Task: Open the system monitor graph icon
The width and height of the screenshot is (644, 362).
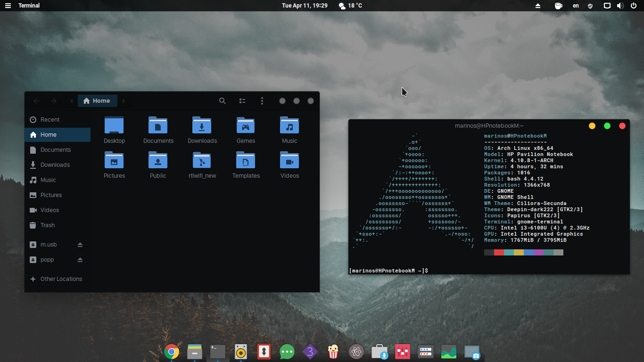Action: 449,352
